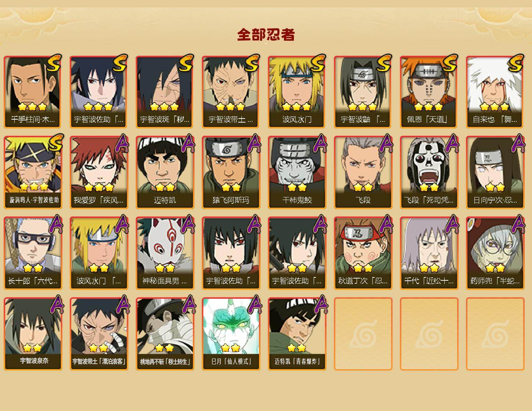Screen dimensions: 532x411
Task: Select the 自来也 white-haired ninja card
Action: [x=495, y=92]
